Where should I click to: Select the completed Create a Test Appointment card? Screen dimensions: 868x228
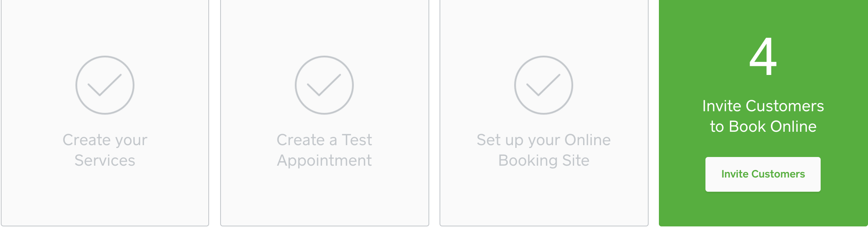(x=324, y=197)
